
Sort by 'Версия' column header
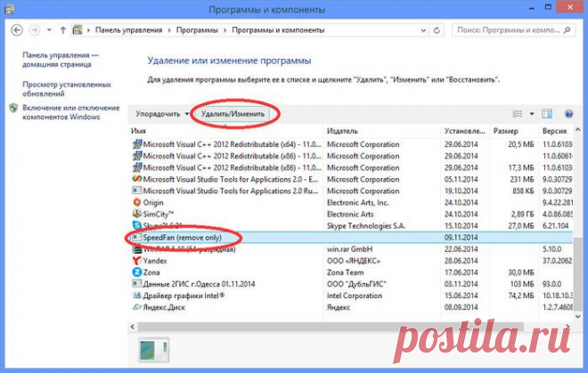[556, 131]
